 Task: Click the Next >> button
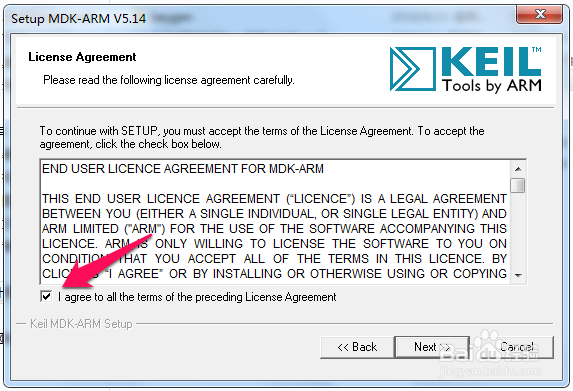tap(432, 347)
